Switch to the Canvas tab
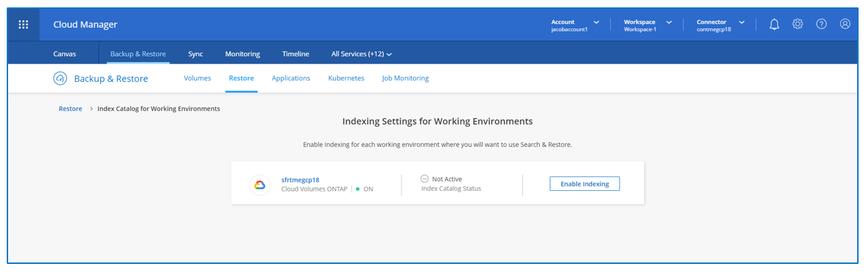Viewport: 868px width, 274px height. click(x=65, y=54)
